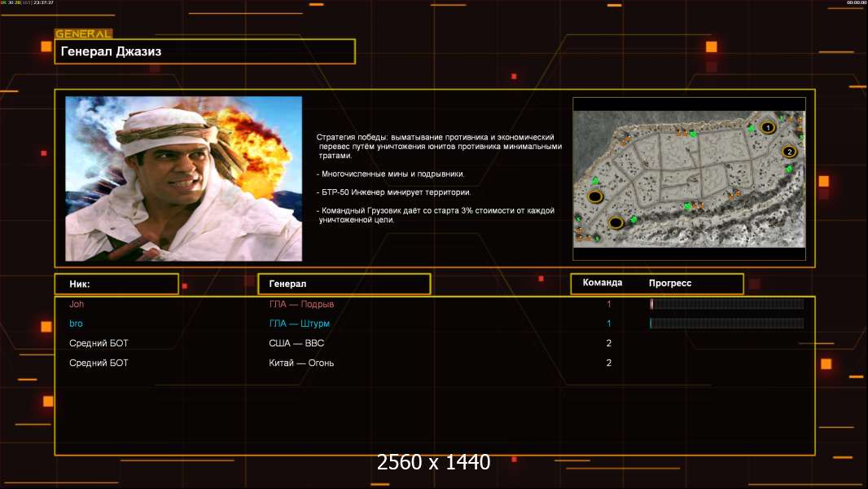
Task: Click the empty start circle at map's left edge
Action: (595, 196)
